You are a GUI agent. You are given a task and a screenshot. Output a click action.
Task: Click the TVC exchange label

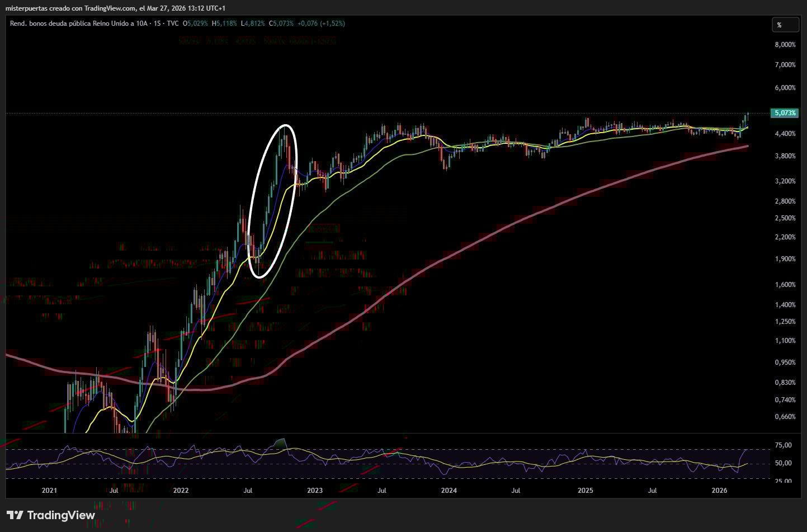click(x=173, y=23)
